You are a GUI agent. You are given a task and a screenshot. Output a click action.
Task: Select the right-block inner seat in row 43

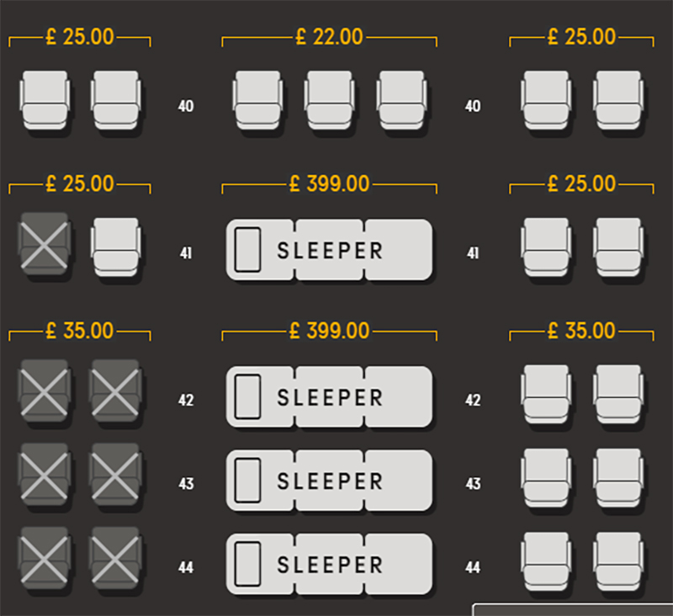(546, 478)
